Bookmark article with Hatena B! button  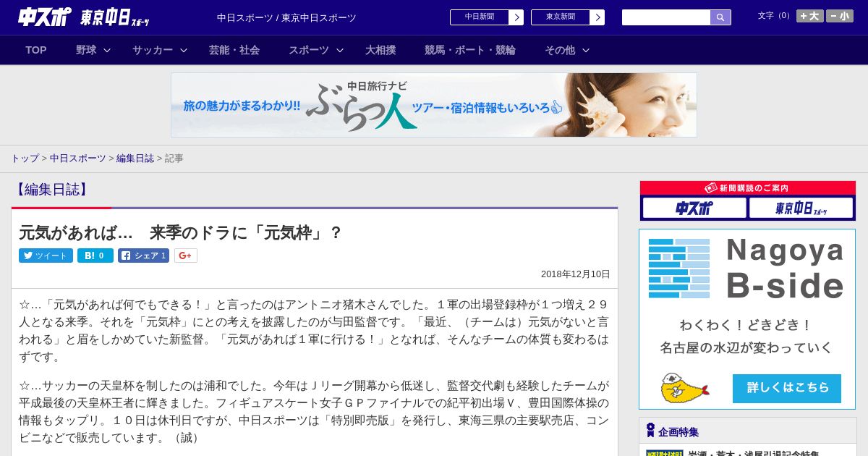coord(95,256)
